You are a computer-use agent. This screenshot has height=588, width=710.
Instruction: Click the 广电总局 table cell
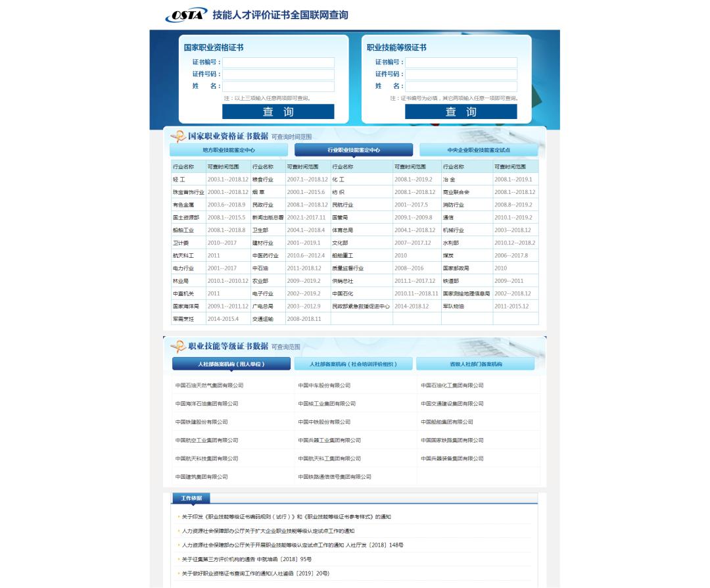point(268,306)
